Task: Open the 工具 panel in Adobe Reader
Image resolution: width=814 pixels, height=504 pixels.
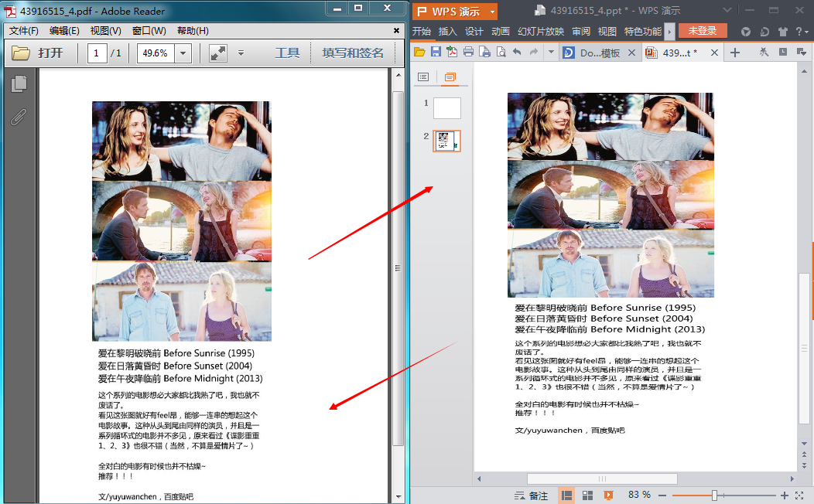Action: pos(287,53)
